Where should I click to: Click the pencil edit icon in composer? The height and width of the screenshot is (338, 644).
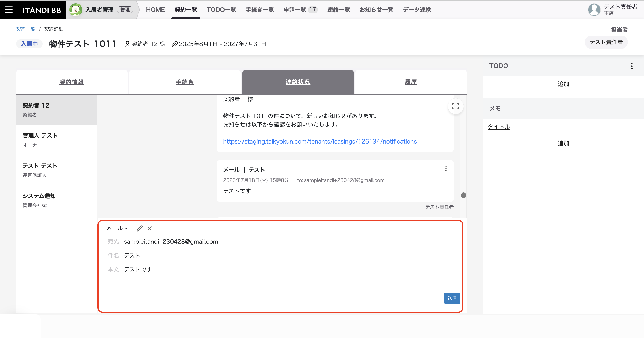(x=140, y=228)
